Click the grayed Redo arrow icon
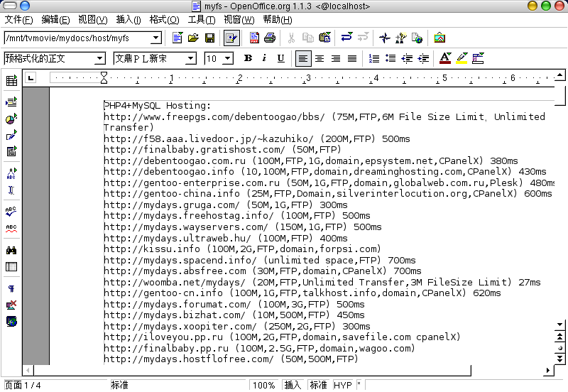568x392 pixels. tap(363, 38)
